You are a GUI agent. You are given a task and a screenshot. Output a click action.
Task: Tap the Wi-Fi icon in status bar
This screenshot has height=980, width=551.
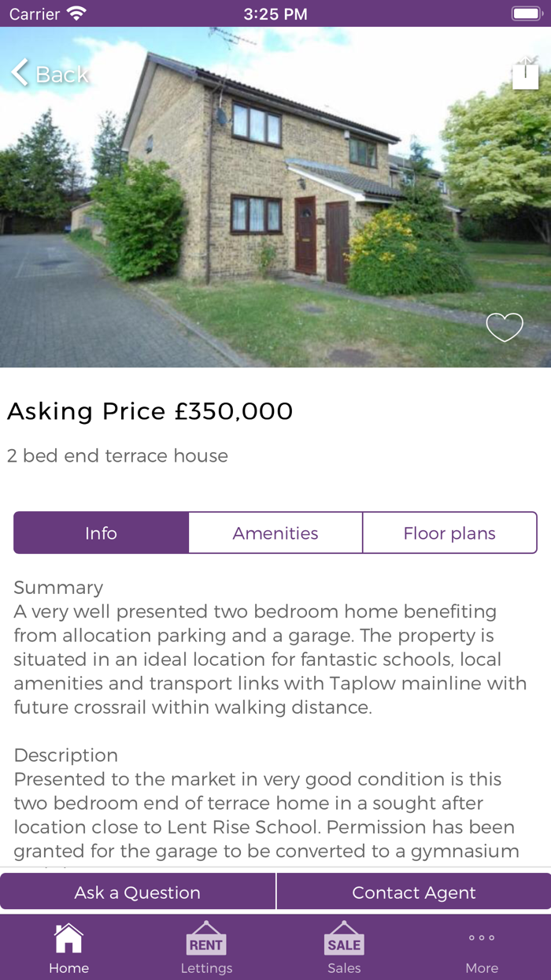pos(75,13)
